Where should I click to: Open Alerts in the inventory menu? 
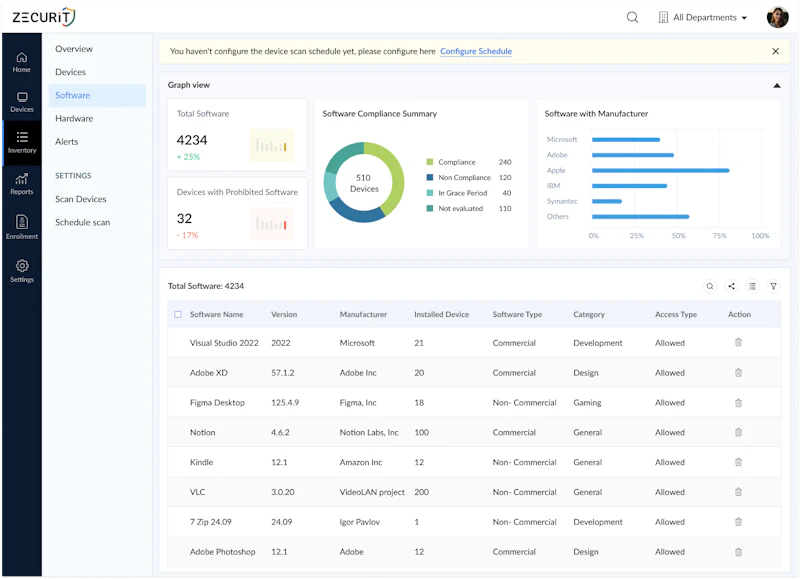tap(66, 142)
